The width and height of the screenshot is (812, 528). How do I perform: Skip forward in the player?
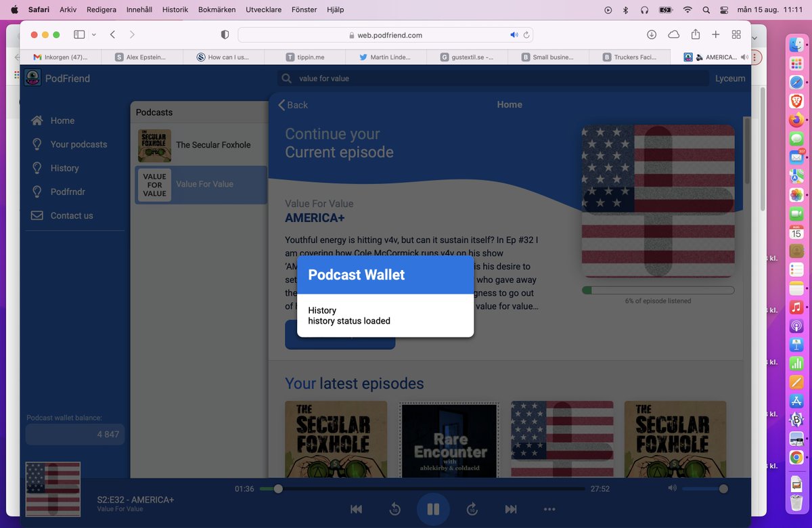click(472, 509)
